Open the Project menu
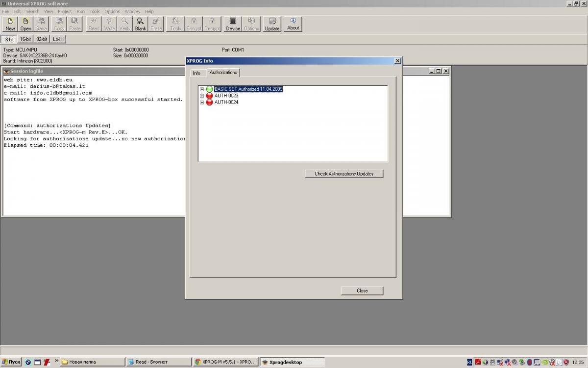 click(65, 11)
